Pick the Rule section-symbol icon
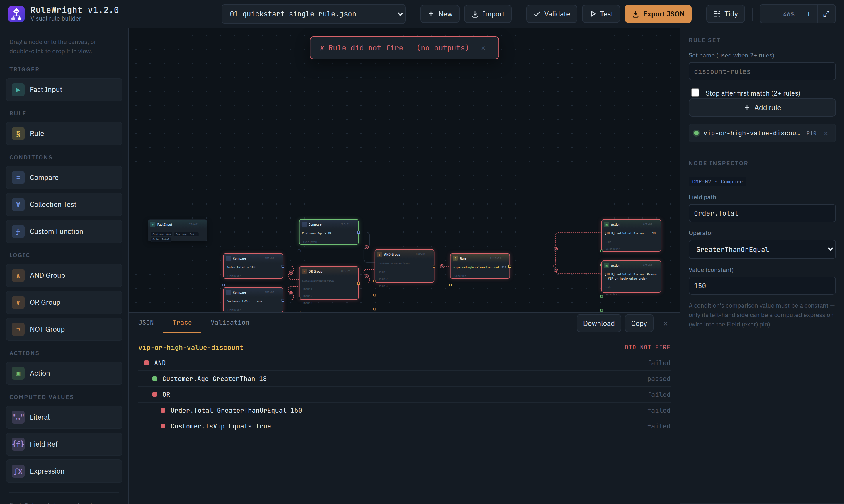This screenshot has height=504, width=844. click(18, 133)
